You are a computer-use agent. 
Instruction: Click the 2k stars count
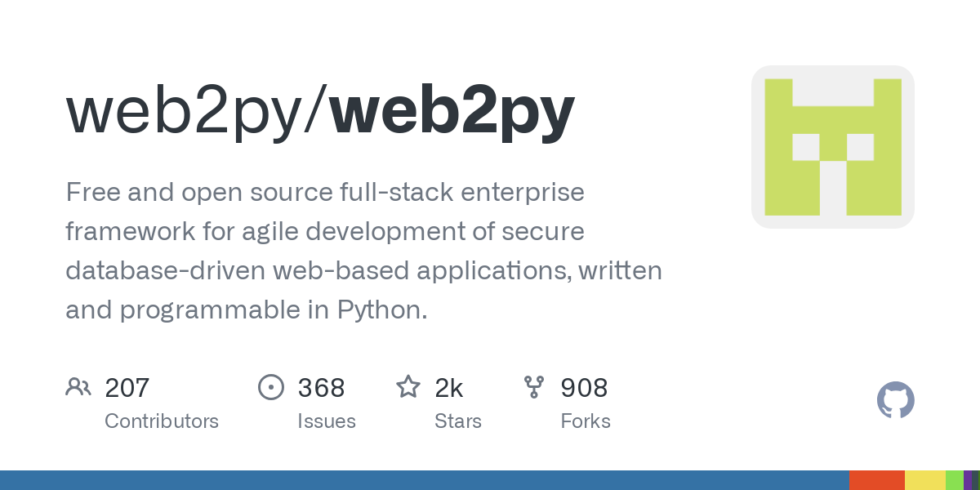[x=449, y=388]
